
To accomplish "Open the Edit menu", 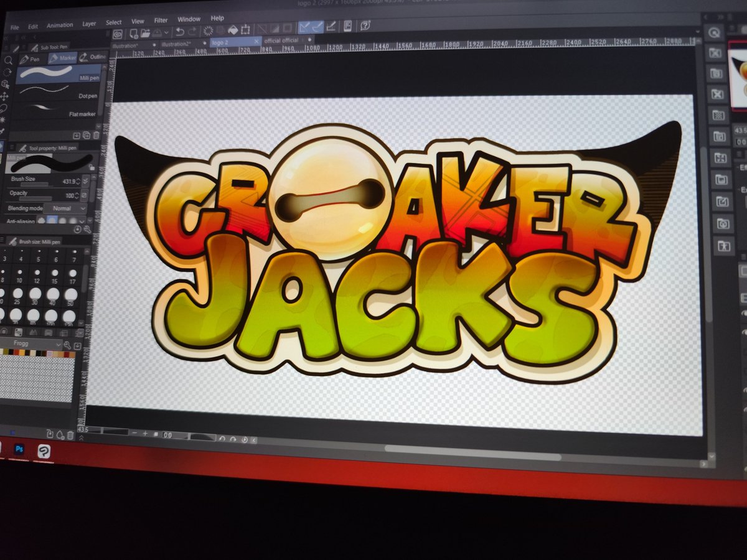I will pyautogui.click(x=33, y=27).
